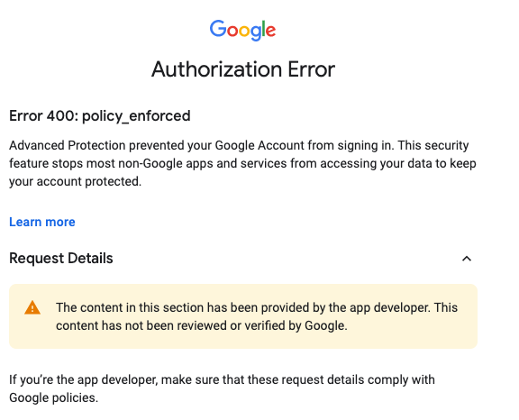This screenshot has height=420, width=519.
Task: Click the orange warning triangle icon
Action: coord(32,308)
